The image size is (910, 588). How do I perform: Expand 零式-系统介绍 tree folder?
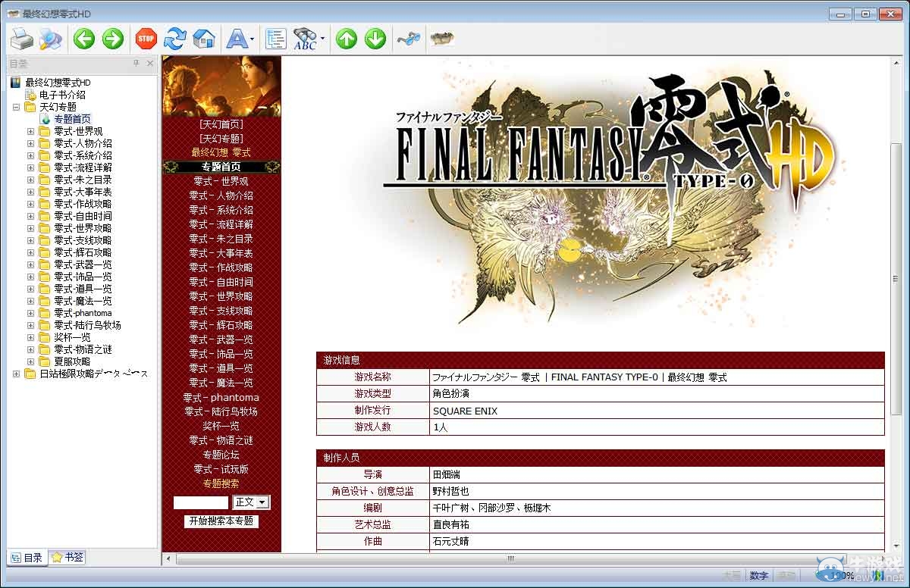coord(30,155)
